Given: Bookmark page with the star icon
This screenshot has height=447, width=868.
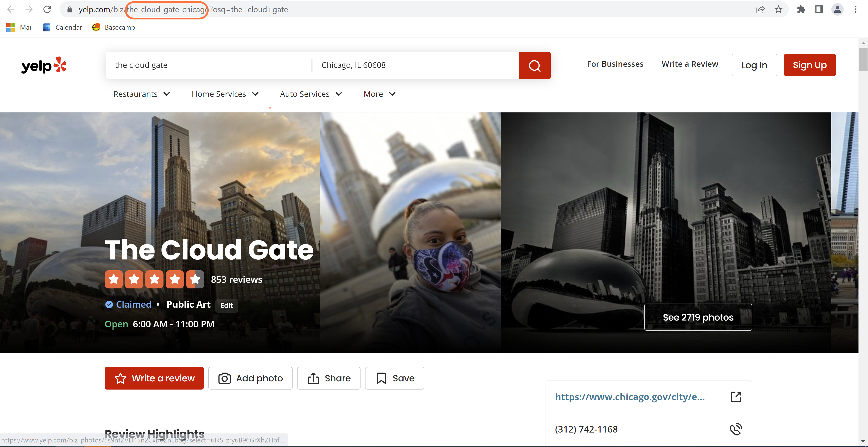Looking at the screenshot, I should tap(778, 10).
